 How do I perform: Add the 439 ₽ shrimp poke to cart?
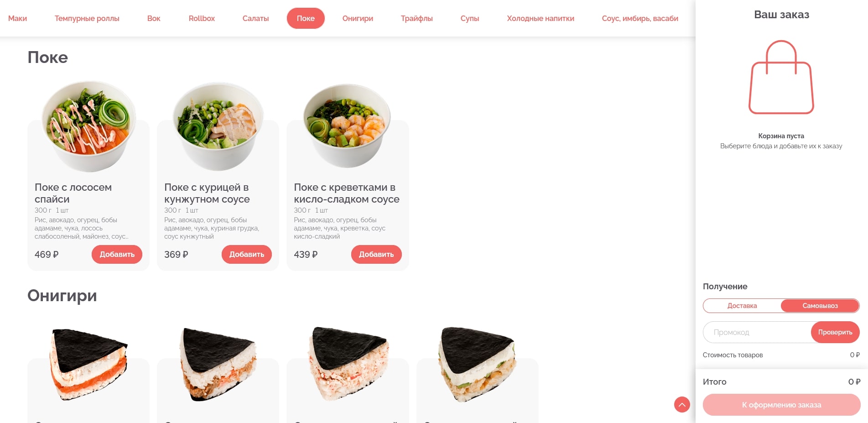pos(376,254)
